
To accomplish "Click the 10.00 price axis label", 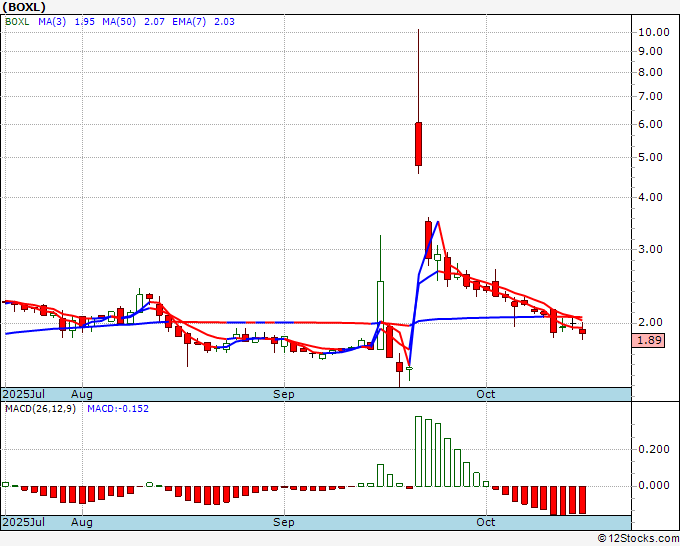I will [x=654, y=32].
